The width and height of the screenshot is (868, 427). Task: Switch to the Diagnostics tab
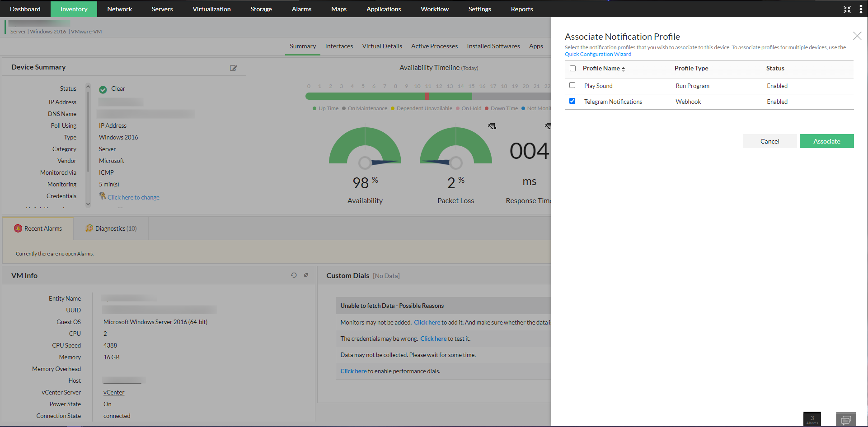click(x=111, y=228)
